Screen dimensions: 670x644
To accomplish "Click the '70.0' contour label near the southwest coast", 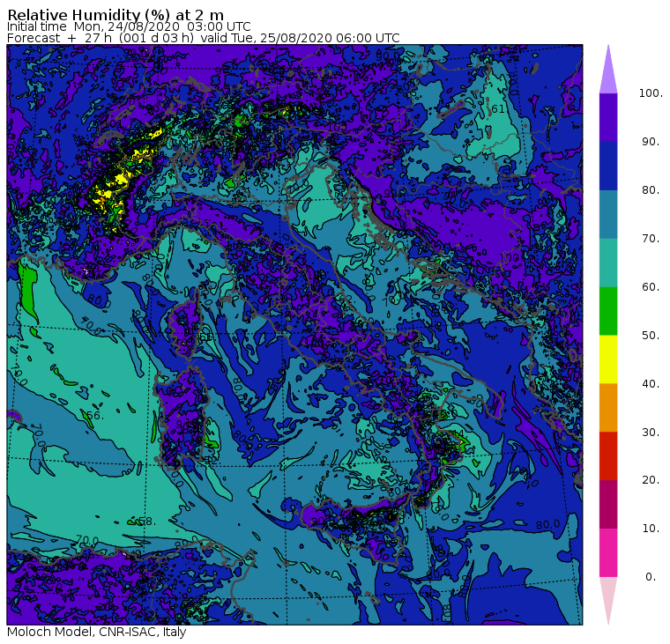I will (87, 541).
